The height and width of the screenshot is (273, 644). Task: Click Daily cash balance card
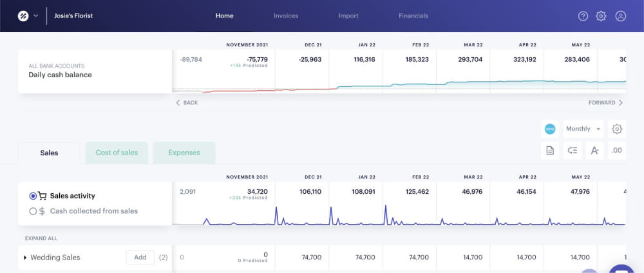[95, 71]
